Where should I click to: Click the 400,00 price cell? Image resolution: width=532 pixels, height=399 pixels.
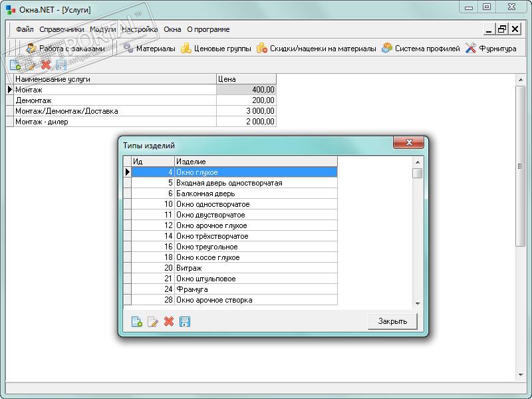[x=246, y=90]
